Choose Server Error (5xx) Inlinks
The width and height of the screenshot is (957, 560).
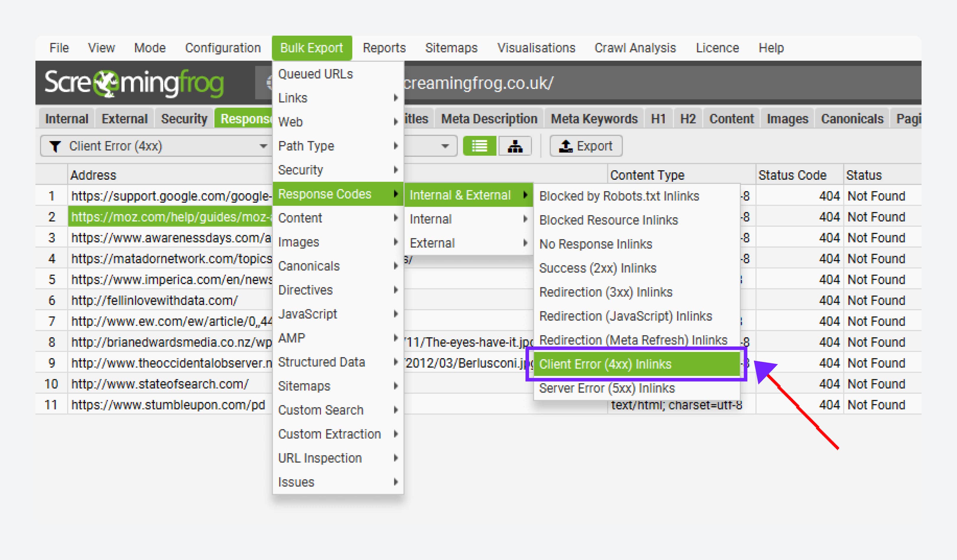coord(637,388)
